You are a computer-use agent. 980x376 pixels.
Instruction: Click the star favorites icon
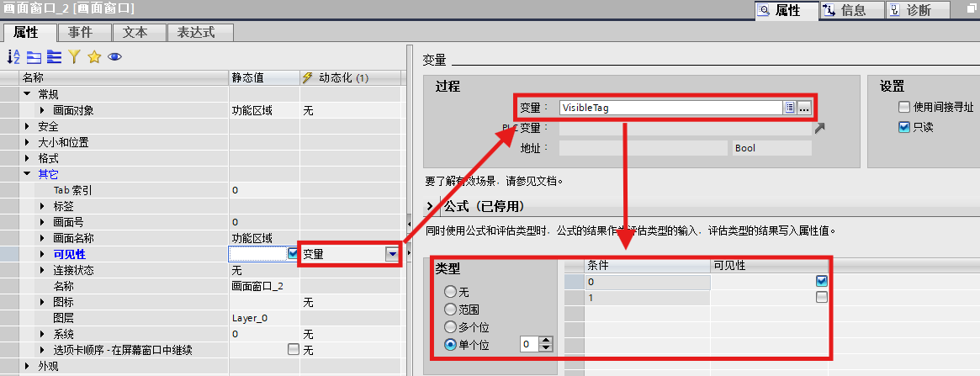click(x=94, y=56)
